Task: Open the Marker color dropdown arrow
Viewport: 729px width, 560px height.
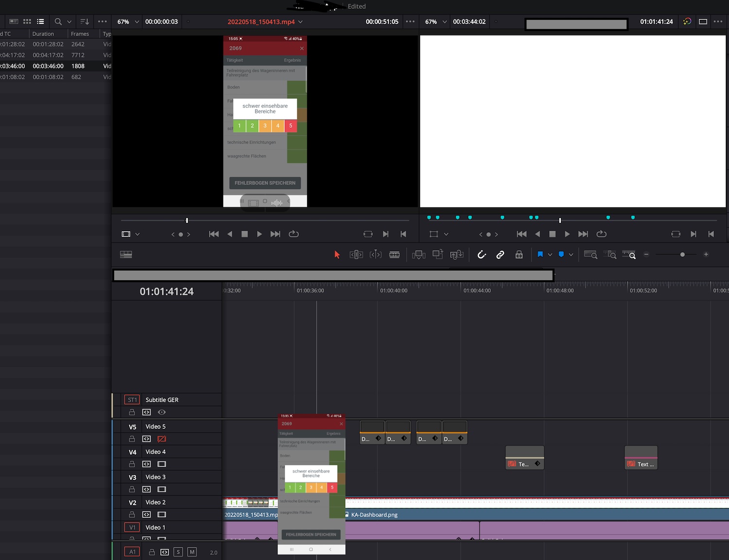Action: click(x=571, y=255)
